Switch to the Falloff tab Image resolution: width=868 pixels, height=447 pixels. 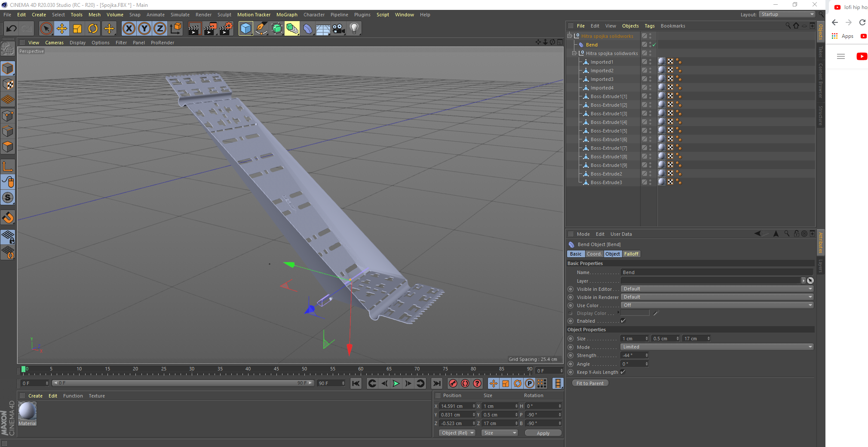631,254
